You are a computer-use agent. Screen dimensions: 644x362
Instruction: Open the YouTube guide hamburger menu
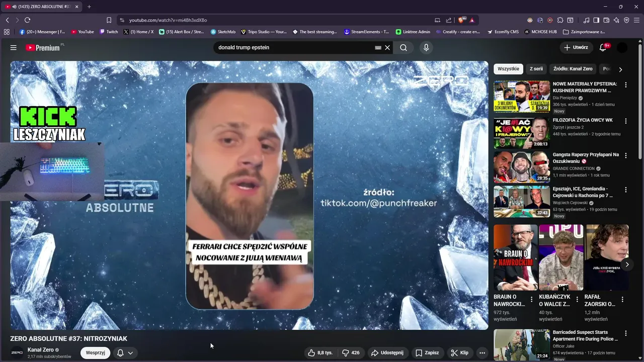click(x=14, y=47)
